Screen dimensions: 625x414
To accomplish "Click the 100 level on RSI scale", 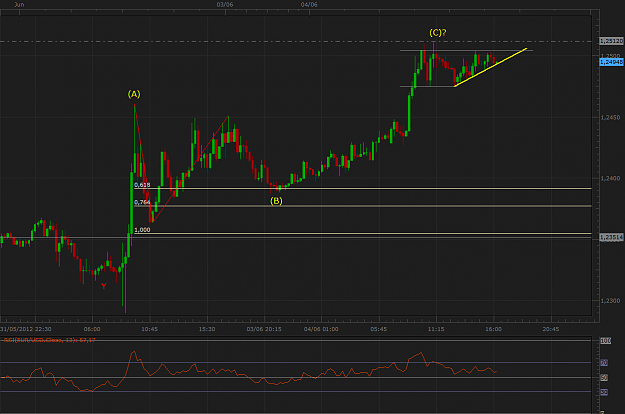I will 605,341.
